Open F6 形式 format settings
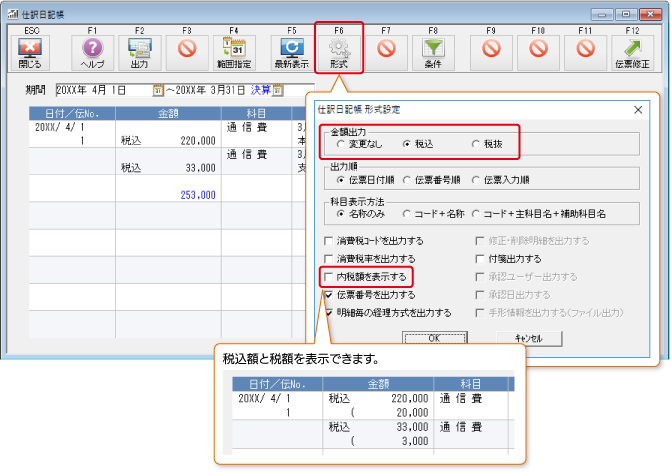Viewport: 671px width, 473px height. click(x=339, y=53)
